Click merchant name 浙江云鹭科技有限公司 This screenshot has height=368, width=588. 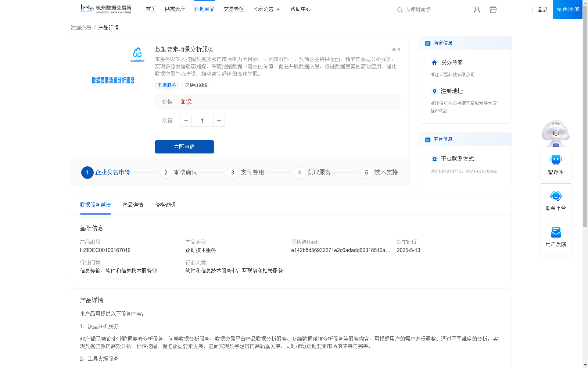coord(452,75)
